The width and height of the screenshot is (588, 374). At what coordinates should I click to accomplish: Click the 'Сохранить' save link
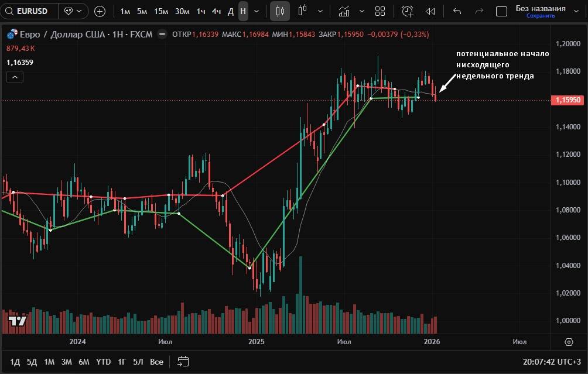click(x=540, y=16)
